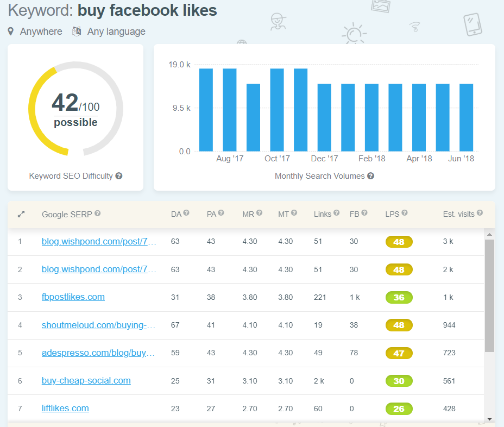The width and height of the screenshot is (504, 427).
Task: Click DA value 67 for shoutmeloud.com
Action: [x=175, y=325]
